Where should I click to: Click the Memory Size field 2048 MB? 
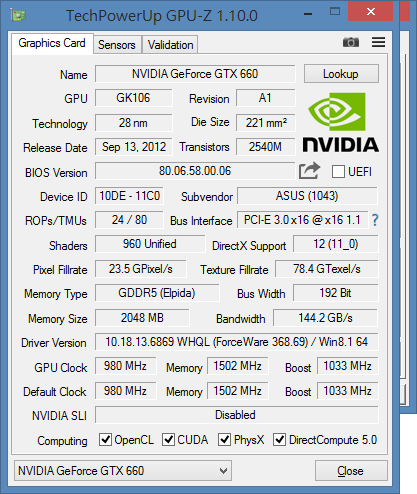(142, 318)
